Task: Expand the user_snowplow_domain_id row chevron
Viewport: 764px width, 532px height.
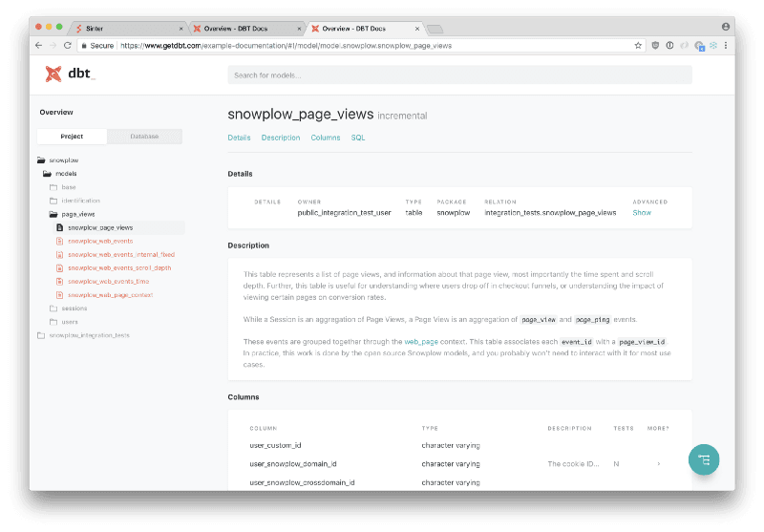Action: point(658,464)
